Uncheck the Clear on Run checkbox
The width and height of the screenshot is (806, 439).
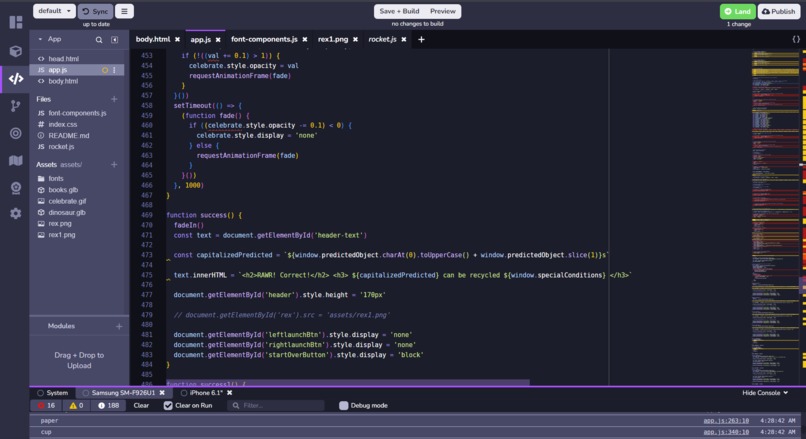coord(168,406)
